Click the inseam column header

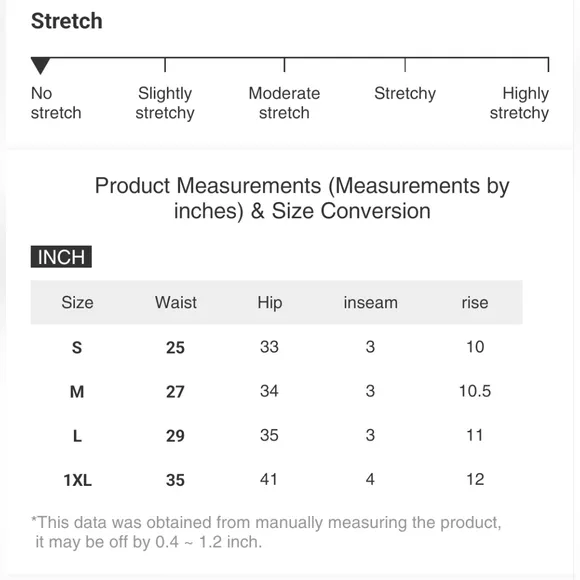point(371,303)
